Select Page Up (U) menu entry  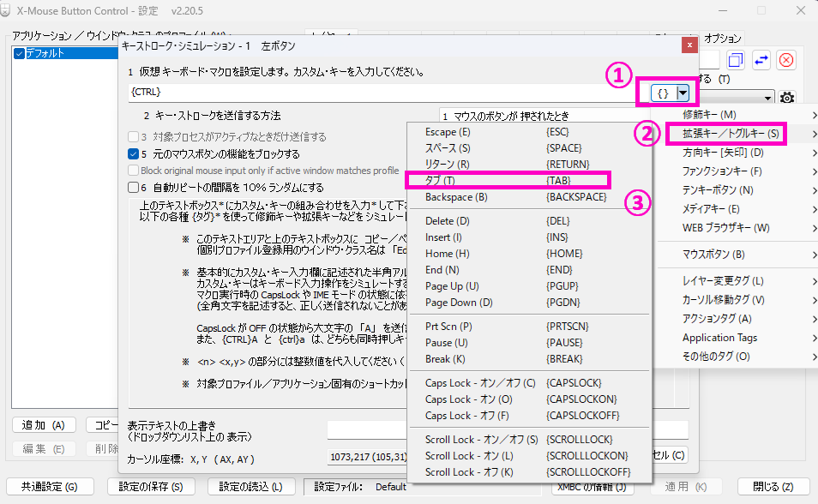tap(529, 286)
